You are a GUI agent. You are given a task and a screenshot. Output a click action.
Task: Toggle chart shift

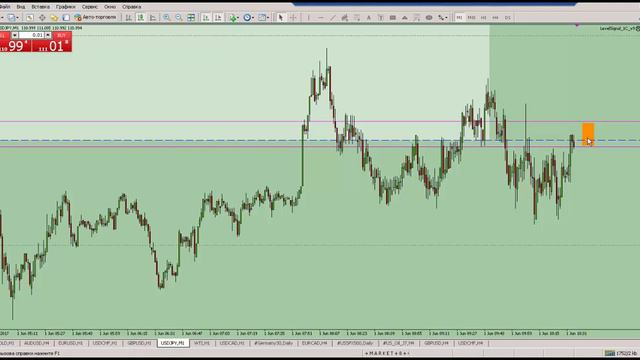pyautogui.click(x=218, y=18)
